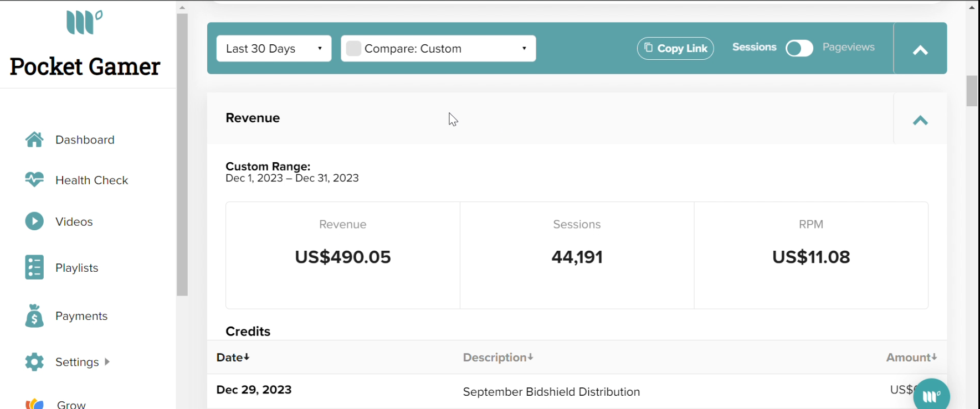Click the 44,191 sessions value
Image resolution: width=980 pixels, height=409 pixels.
pyautogui.click(x=577, y=257)
